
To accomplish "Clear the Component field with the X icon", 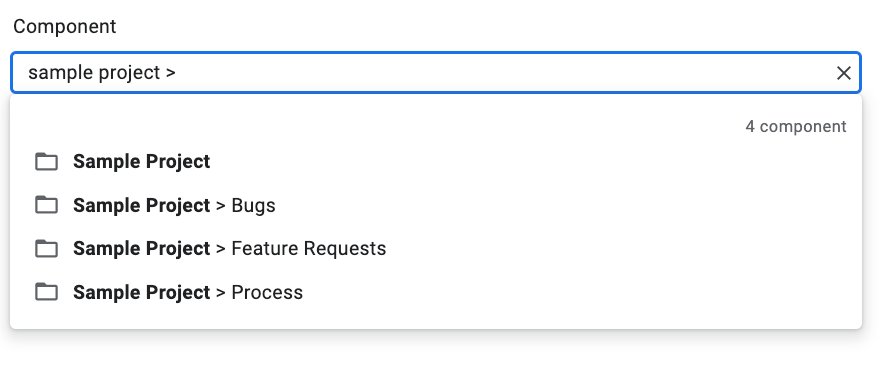I will click(x=843, y=73).
